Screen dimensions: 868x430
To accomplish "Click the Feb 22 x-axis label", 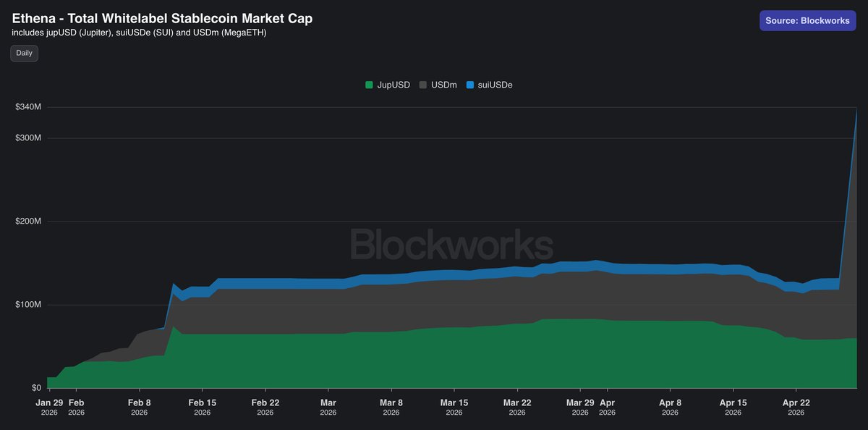I will click(265, 407).
